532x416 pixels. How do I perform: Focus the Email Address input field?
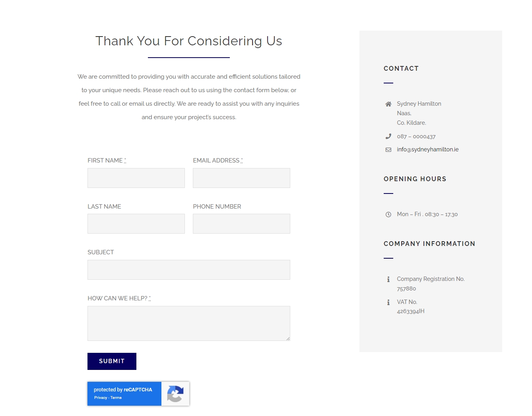241,178
